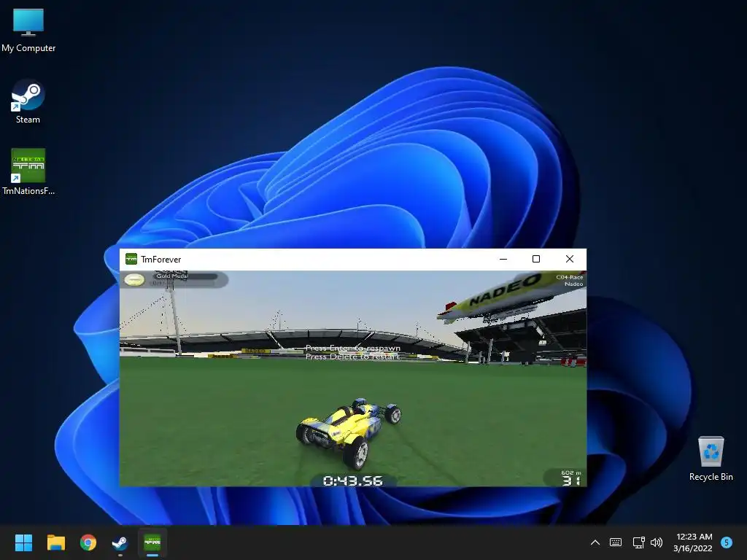Open the TmNationsForever desktop shortcut
This screenshot has height=560, width=747.
[28, 172]
